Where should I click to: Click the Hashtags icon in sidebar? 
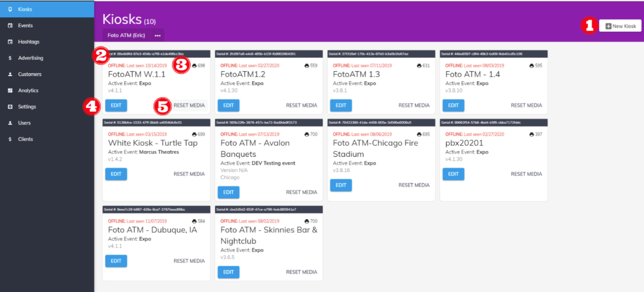(10, 41)
